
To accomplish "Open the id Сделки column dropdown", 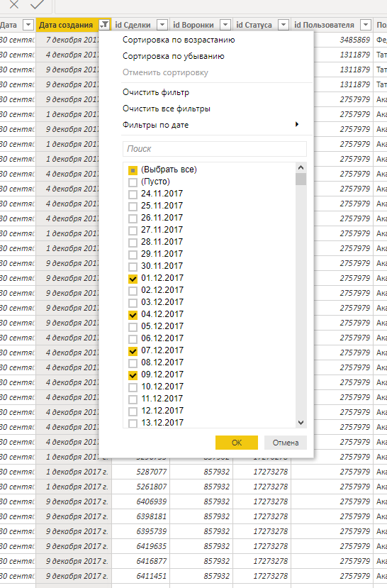I will tap(162, 25).
